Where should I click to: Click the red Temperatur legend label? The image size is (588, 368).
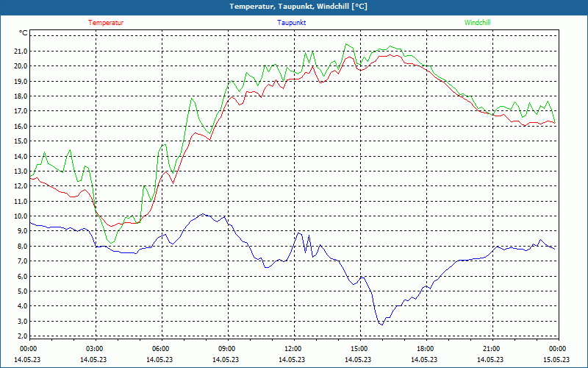pos(106,23)
